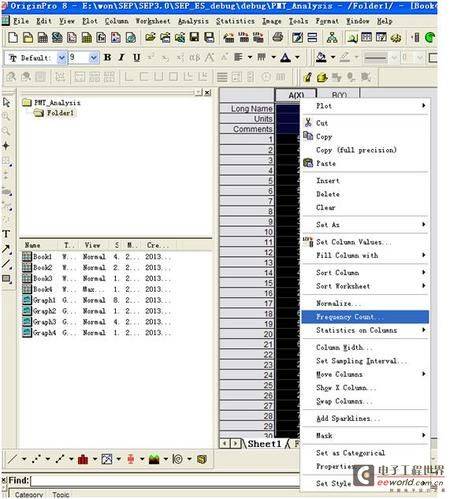Image resolution: width=450 pixels, height=499 pixels.
Task: Select the Line drawing tool
Action: click(x=6, y=264)
